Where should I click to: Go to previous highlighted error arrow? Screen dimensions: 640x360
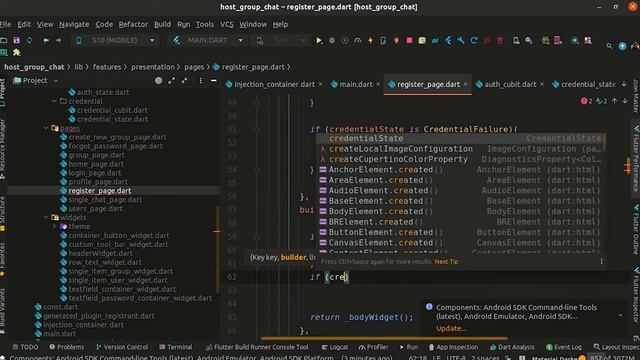click(x=614, y=101)
